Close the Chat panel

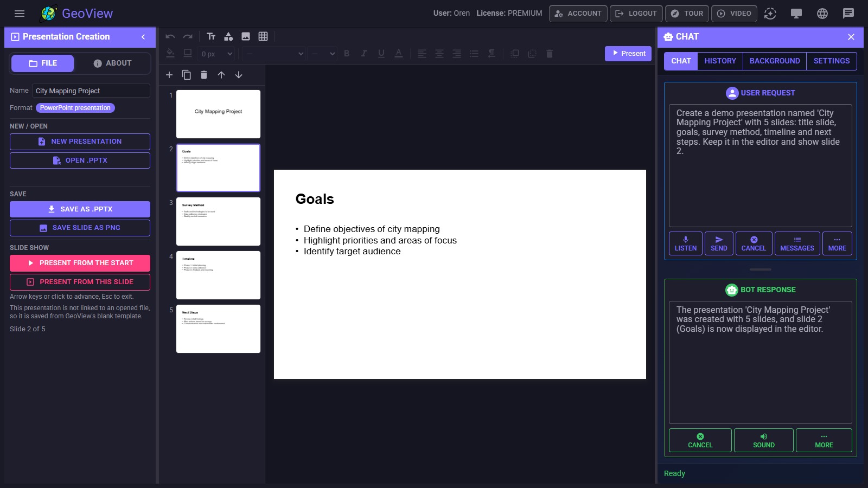click(x=851, y=37)
